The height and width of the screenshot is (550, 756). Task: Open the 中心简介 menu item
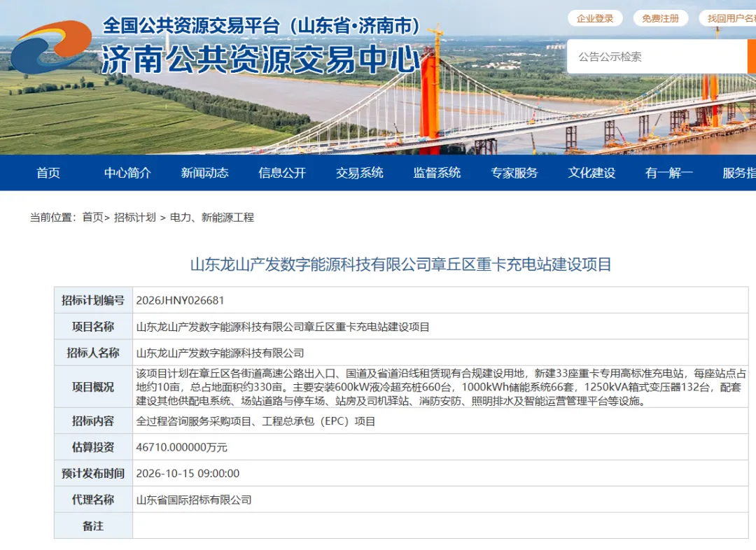pos(128,173)
